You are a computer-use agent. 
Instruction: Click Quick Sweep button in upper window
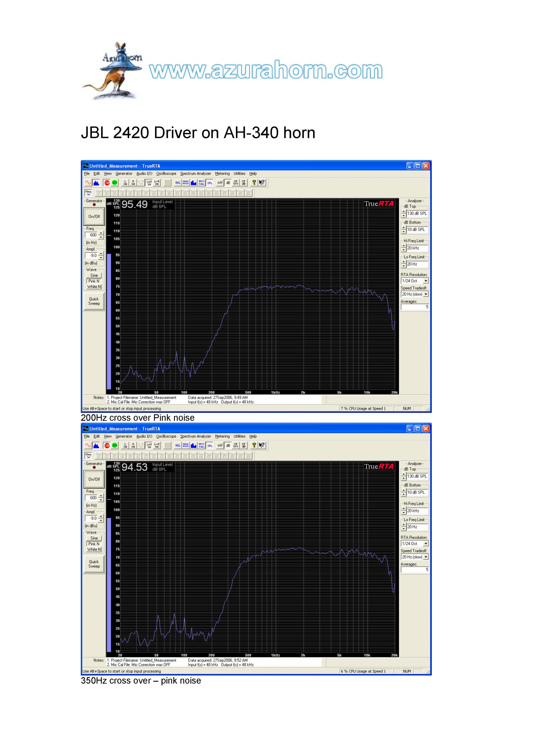pyautogui.click(x=94, y=301)
